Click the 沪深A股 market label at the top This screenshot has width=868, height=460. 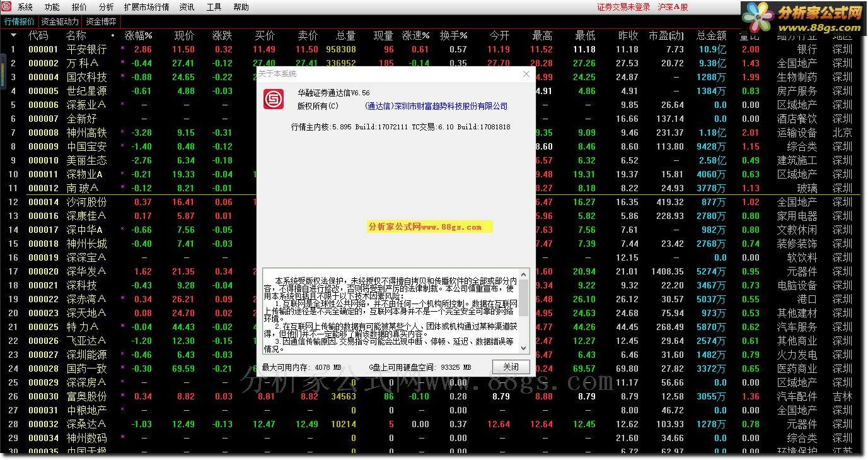673,7
